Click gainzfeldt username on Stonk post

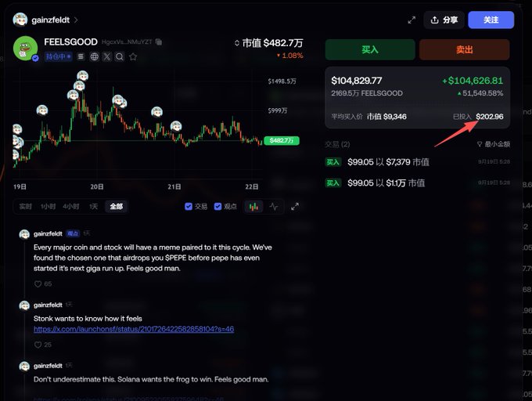(x=48, y=305)
